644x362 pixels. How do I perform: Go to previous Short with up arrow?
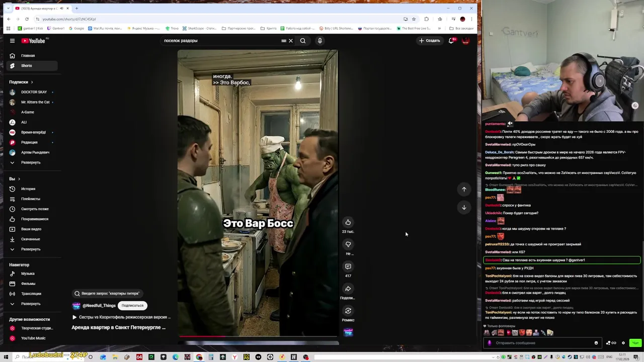pyautogui.click(x=464, y=189)
